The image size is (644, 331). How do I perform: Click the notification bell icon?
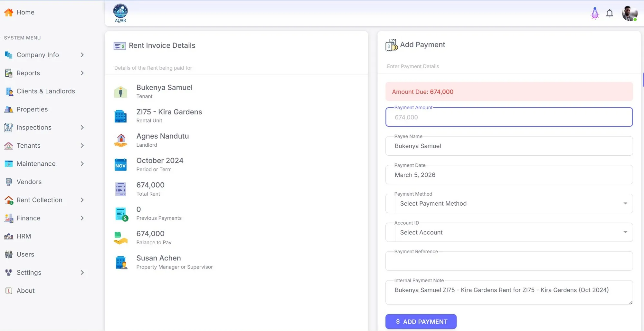pos(609,13)
